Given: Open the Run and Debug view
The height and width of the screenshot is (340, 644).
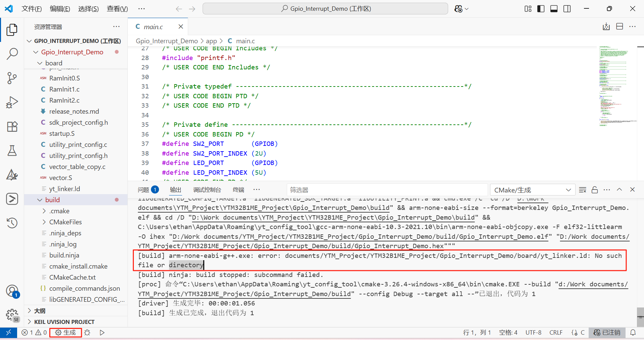Looking at the screenshot, I should click(12, 102).
